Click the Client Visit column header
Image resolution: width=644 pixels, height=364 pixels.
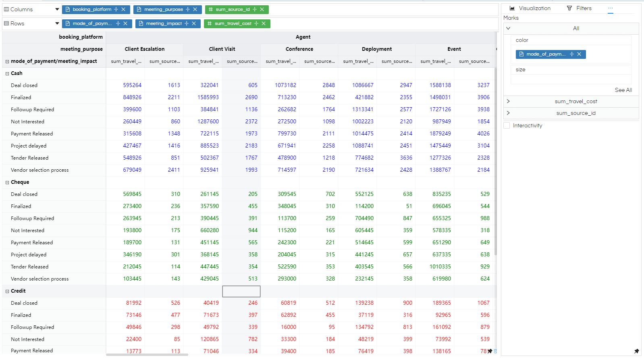pyautogui.click(x=222, y=49)
